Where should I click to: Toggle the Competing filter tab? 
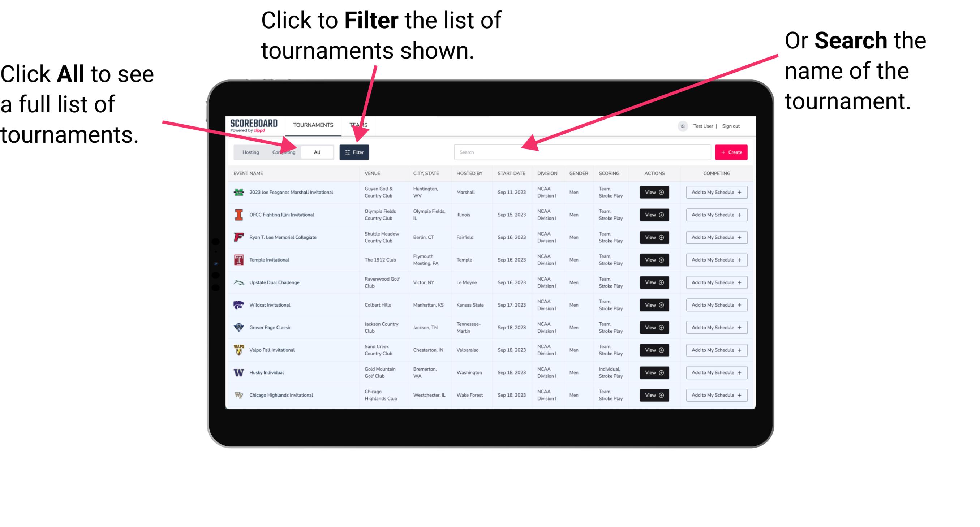(283, 152)
